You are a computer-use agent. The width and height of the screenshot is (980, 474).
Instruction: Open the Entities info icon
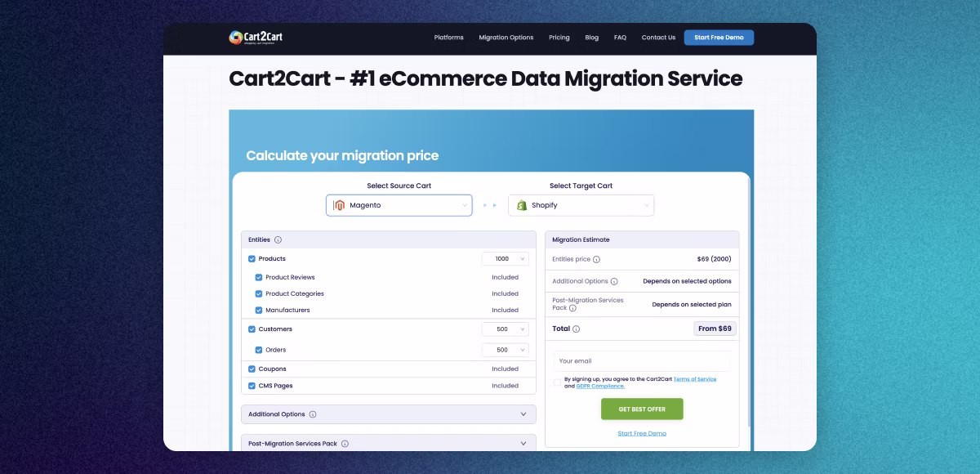click(x=278, y=240)
